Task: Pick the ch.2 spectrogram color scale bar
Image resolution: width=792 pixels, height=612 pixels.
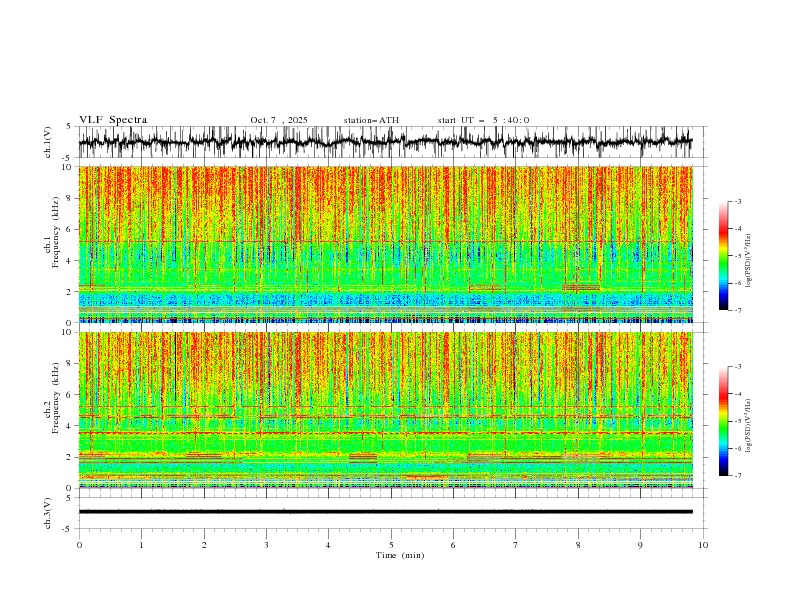Action: click(724, 421)
